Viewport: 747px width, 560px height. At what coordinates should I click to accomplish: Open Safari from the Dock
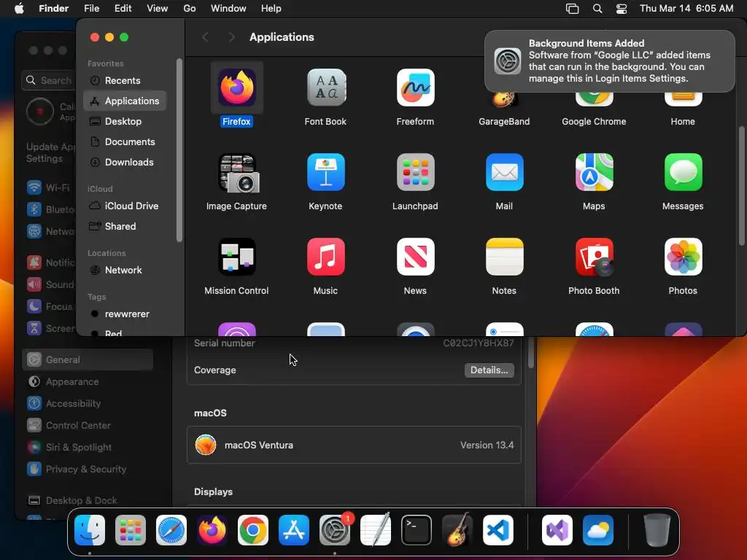click(171, 530)
